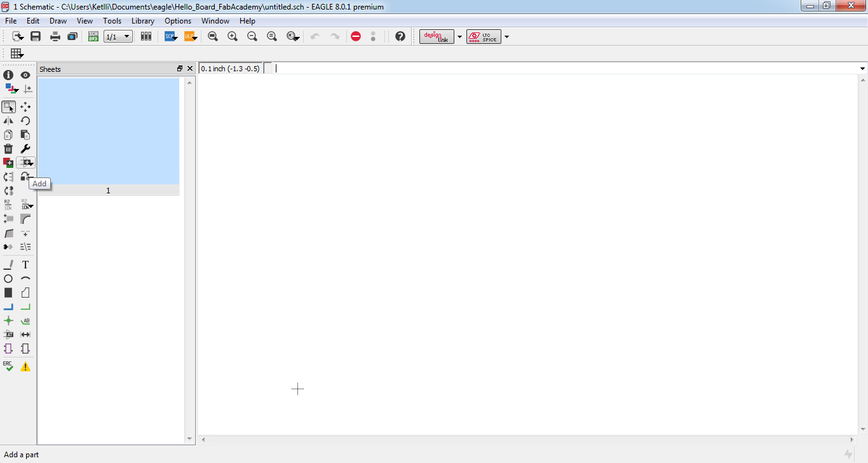
Task: Select the Mark tool
Action: click(27, 90)
